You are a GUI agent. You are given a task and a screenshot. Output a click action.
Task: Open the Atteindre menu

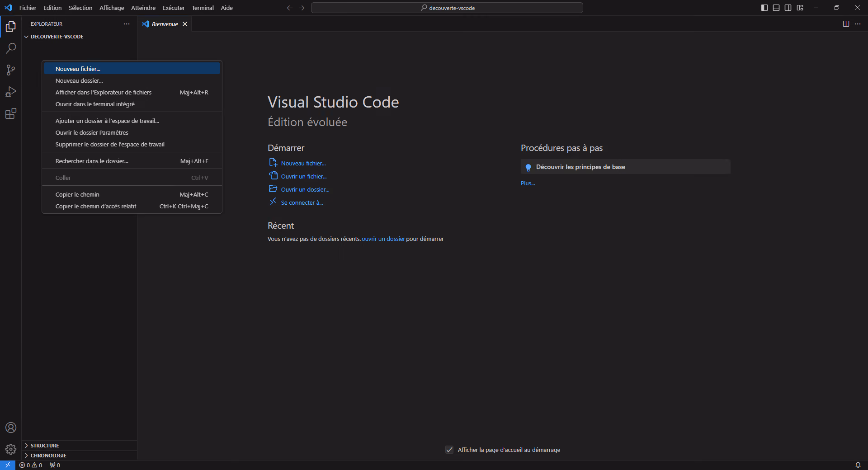point(143,8)
